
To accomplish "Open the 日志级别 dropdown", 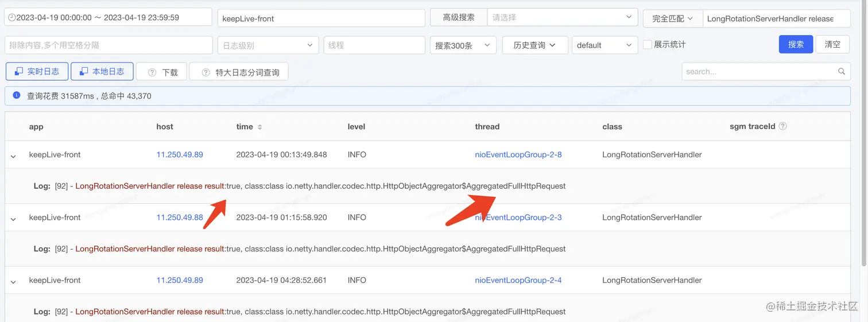I will (268, 45).
